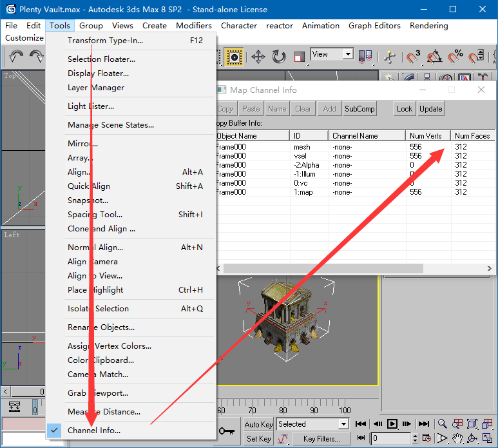Image resolution: width=498 pixels, height=448 pixels.
Task: Select the Arc Rotate viewport tool
Action: [472, 438]
